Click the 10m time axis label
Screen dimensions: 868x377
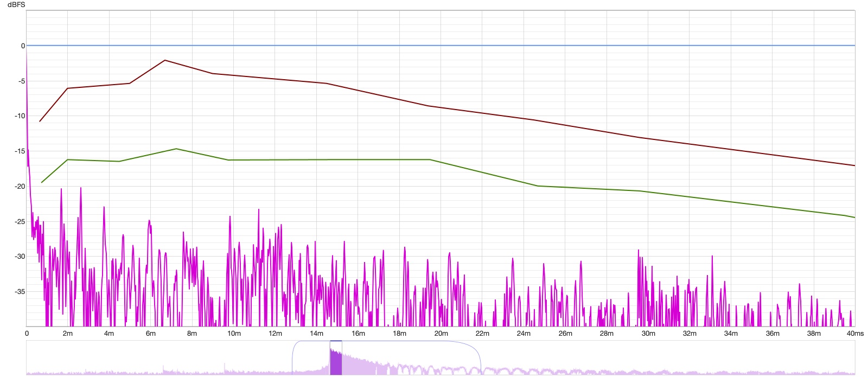point(234,333)
